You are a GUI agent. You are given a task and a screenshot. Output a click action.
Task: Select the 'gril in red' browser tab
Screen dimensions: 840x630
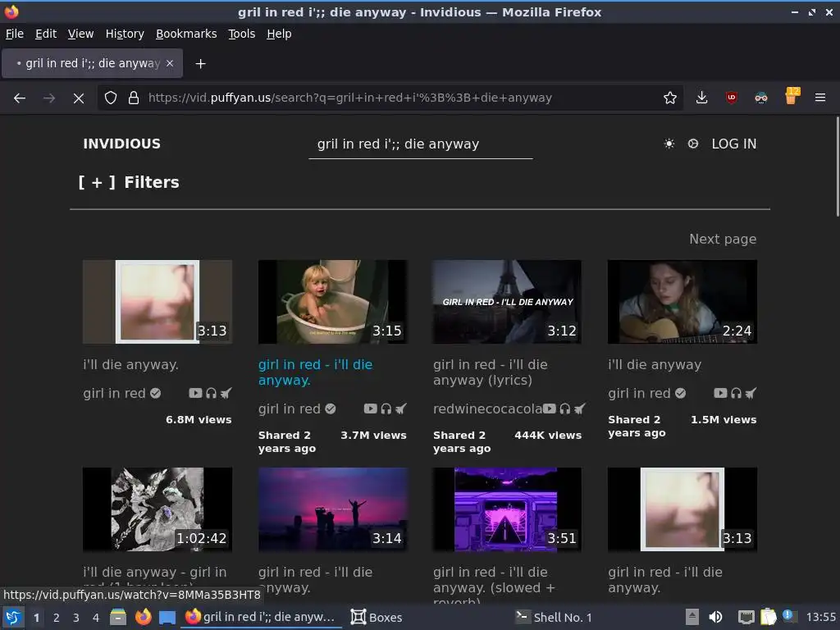tap(93, 63)
